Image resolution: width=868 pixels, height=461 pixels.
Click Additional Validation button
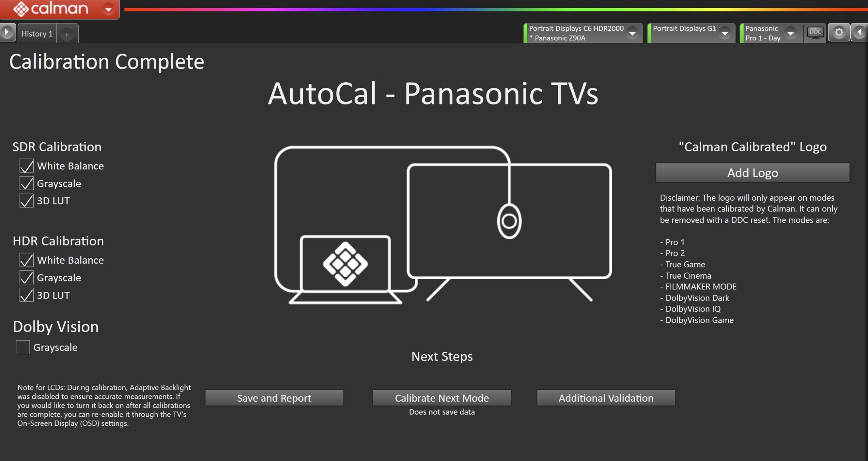click(606, 398)
